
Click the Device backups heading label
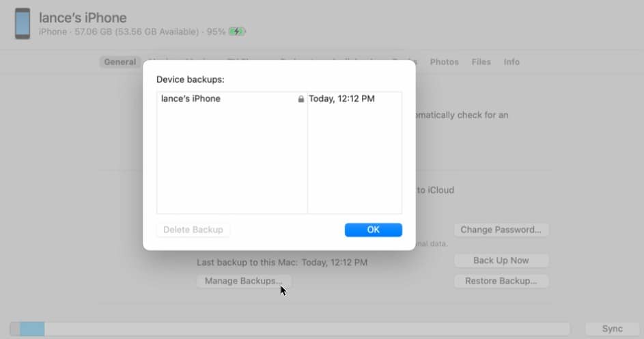pyautogui.click(x=191, y=80)
